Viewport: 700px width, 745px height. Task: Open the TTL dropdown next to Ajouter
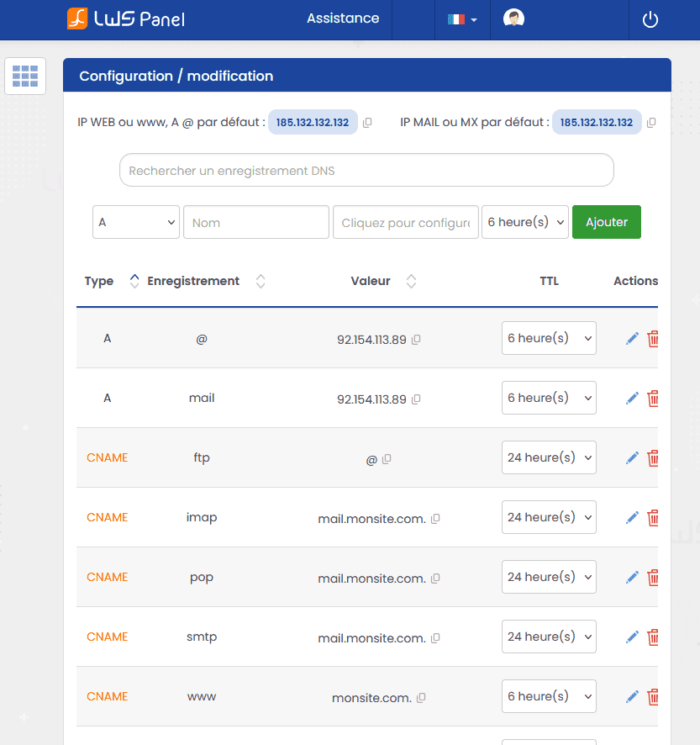click(525, 222)
